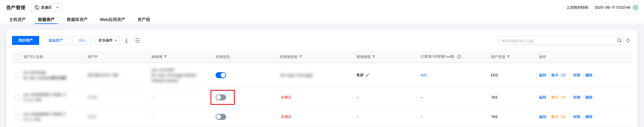Image resolution: width=644 pixels, height=127 pixels.
Task: Filter 网络域 column via funnel icon
Action: (x=165, y=57)
